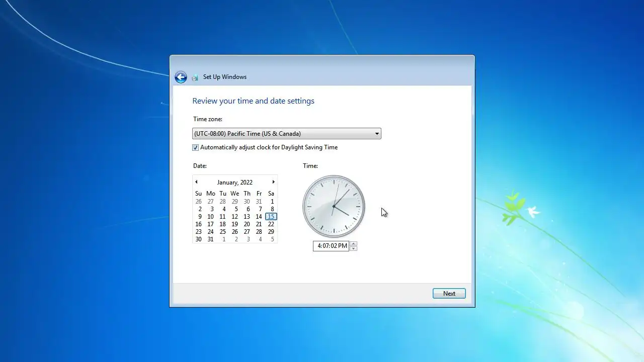Select grayed-out December 31 in first row
The height and width of the screenshot is (362, 644).
[x=259, y=202]
